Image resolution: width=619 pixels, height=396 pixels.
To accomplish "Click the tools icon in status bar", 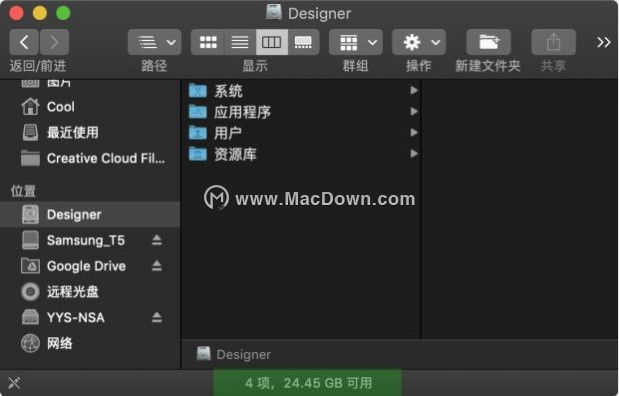I will click(14, 383).
